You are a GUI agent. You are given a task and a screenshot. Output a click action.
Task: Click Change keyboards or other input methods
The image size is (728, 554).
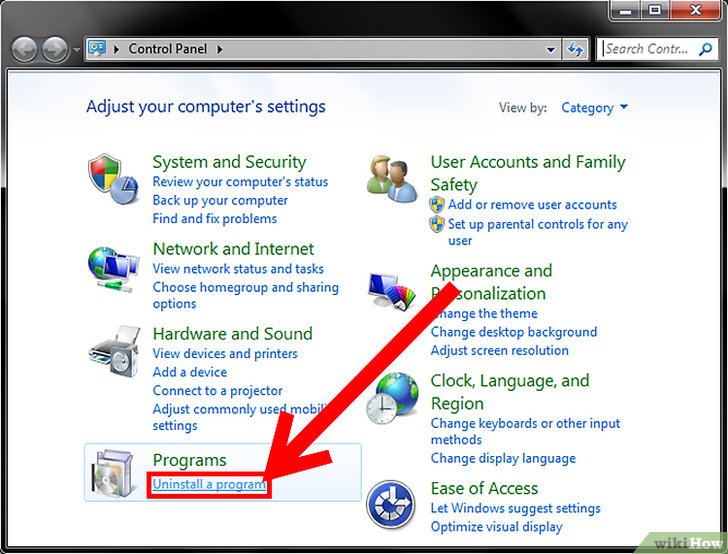(525, 431)
